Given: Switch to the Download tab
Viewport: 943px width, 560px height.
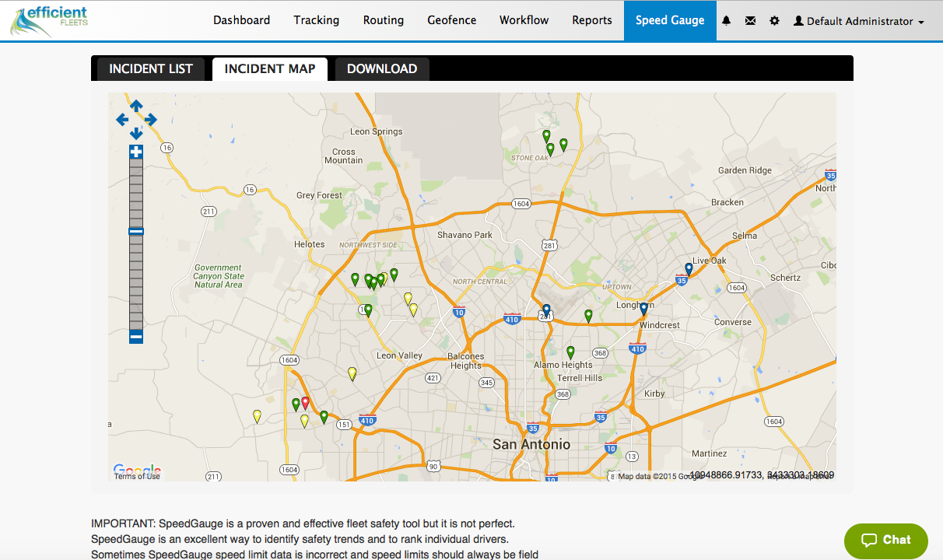Looking at the screenshot, I should pos(382,68).
